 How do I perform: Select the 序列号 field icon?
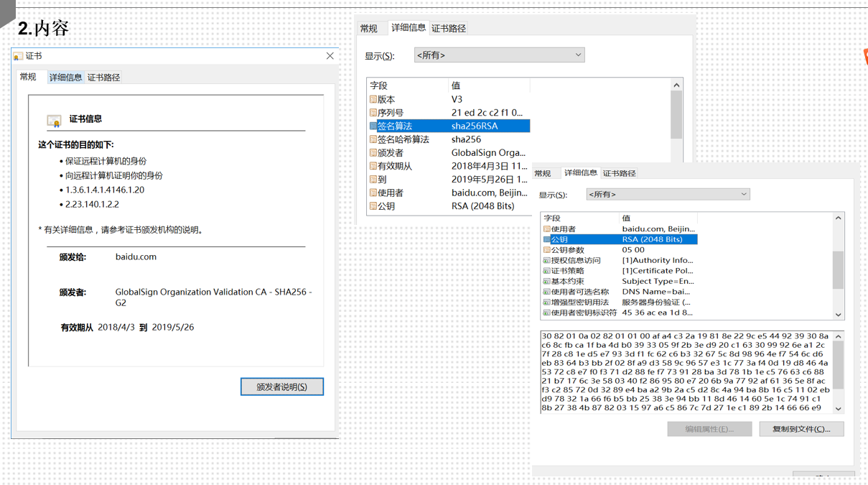point(373,113)
